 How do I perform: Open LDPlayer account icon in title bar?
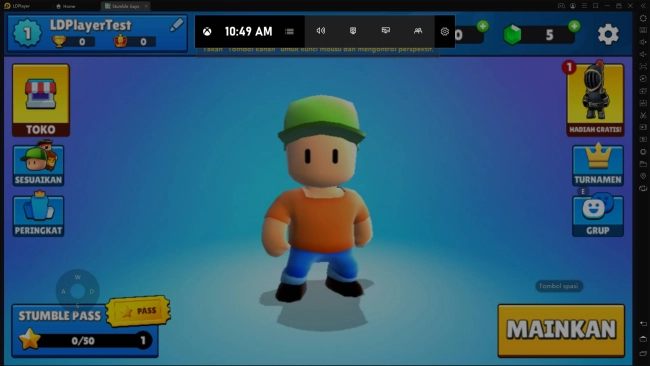click(573, 6)
